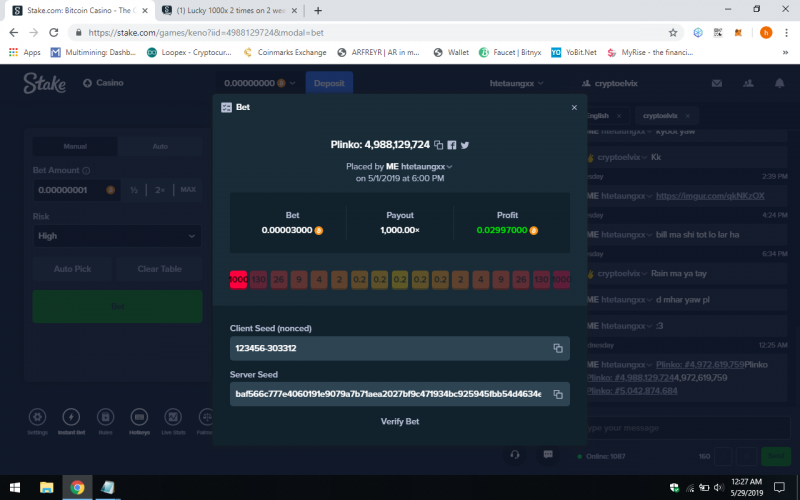Viewport: 800px width, 500px height.
Task: Click the left 26 multiplier box
Action: [x=279, y=280]
